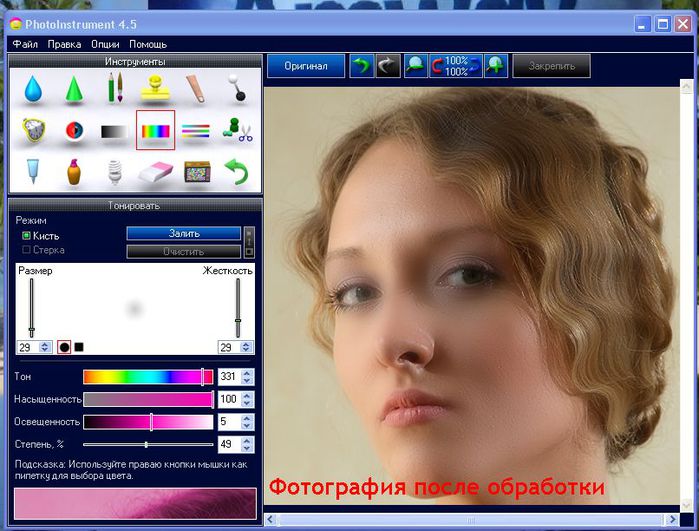Reset zoom with the 100% button
Screen dimensions: 699x531
[456, 66]
